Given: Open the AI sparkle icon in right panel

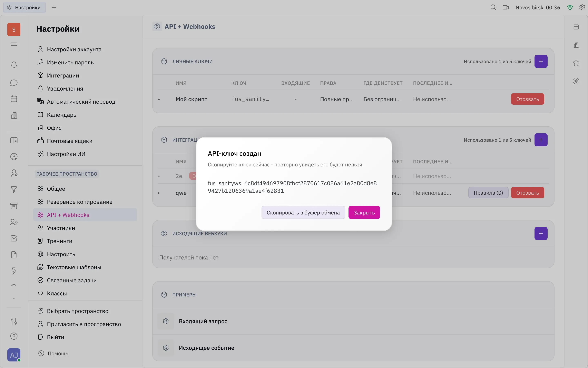Looking at the screenshot, I should point(576,81).
